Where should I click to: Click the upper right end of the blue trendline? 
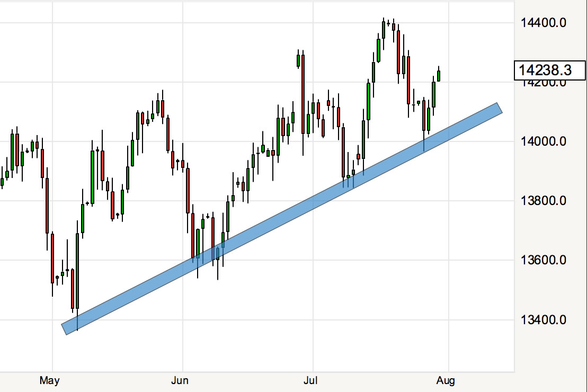click(498, 108)
